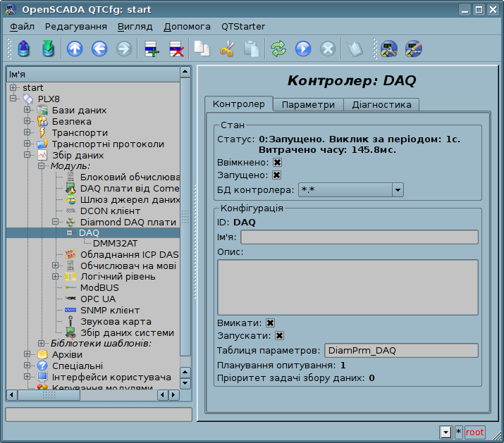Switch to the Параметри tab
Screen dimensions: 504x443
click(x=308, y=104)
